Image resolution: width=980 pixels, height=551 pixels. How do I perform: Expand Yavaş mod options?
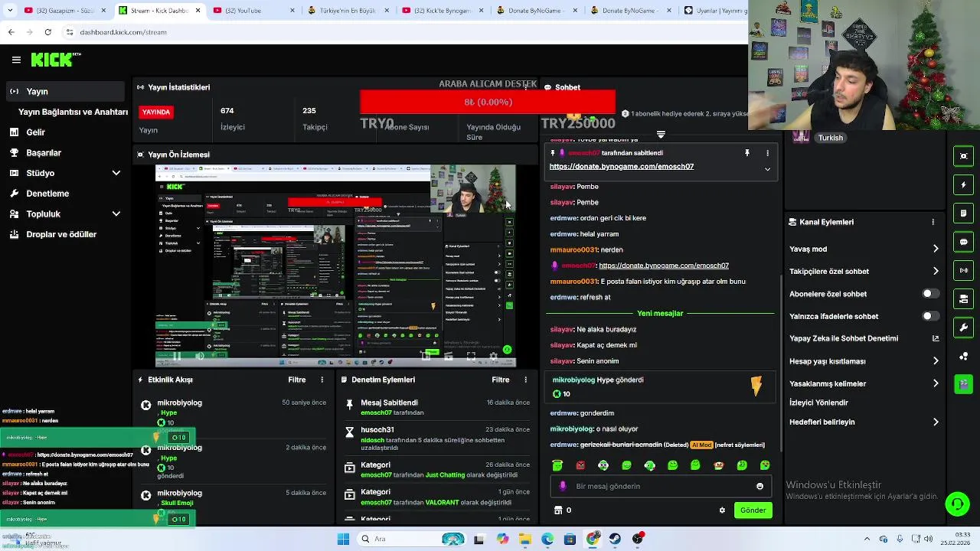[936, 249]
